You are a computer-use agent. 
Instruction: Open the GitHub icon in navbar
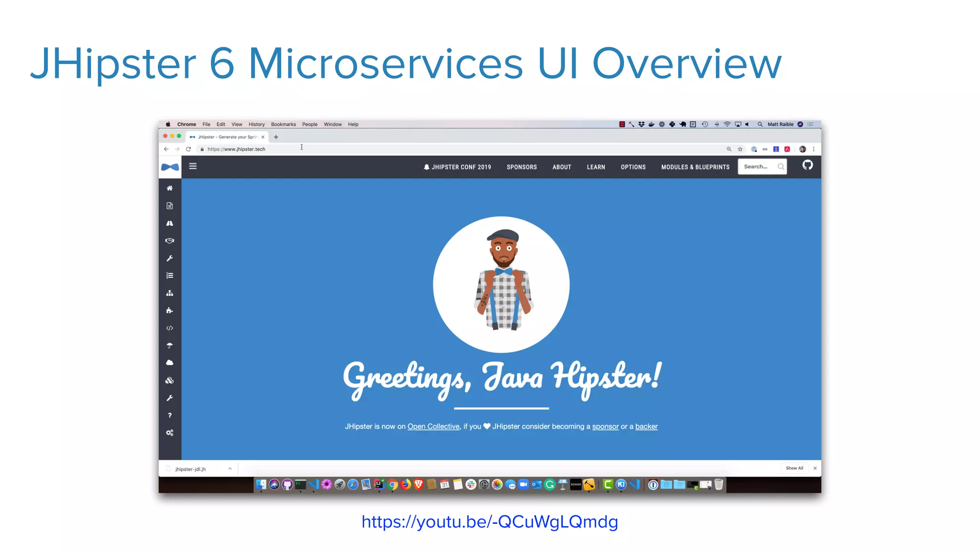(807, 165)
